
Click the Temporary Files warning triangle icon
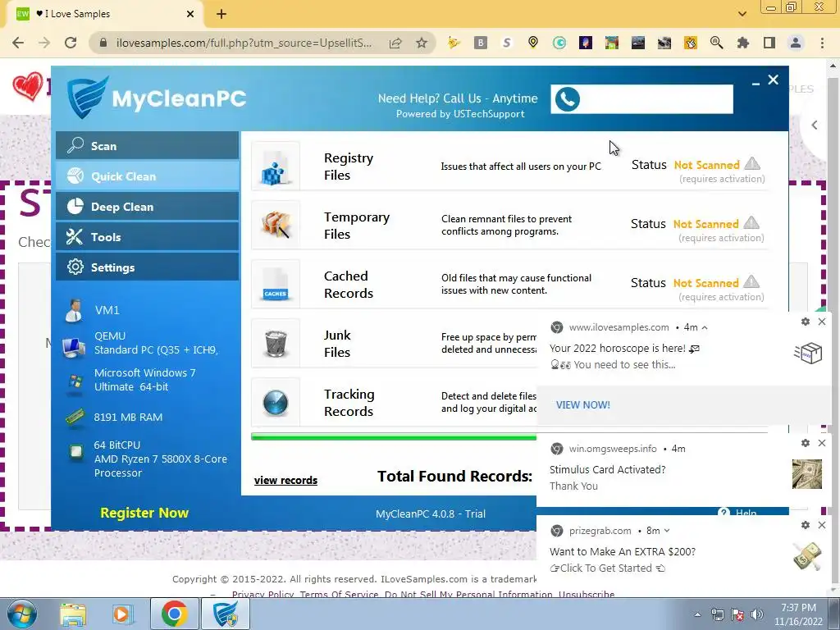point(751,222)
